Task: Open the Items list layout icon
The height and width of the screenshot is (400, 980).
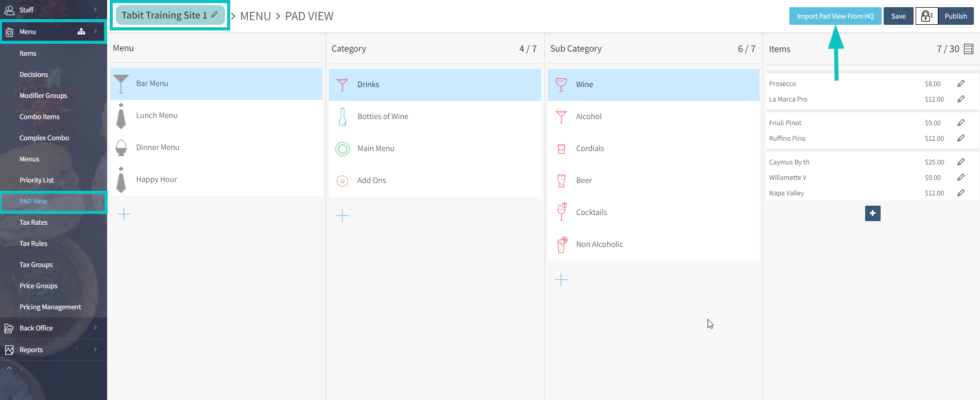Action: (969, 49)
